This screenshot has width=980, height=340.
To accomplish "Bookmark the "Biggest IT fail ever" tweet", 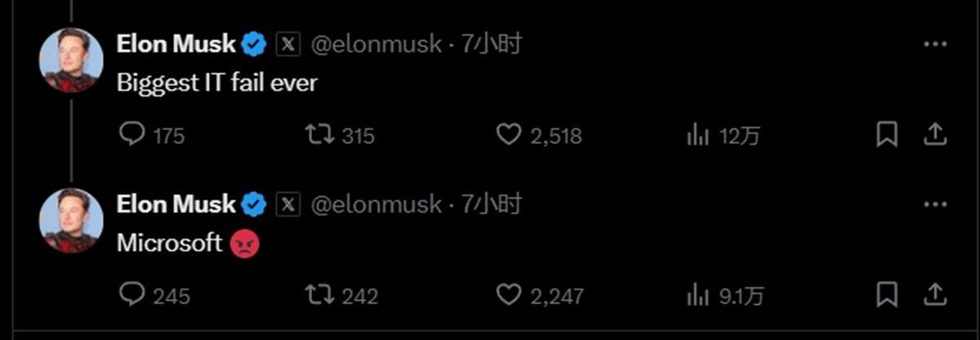I will click(887, 134).
